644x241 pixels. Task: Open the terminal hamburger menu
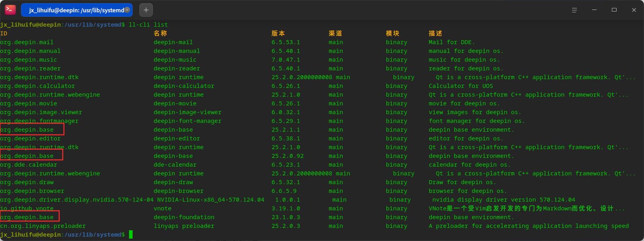(574, 10)
